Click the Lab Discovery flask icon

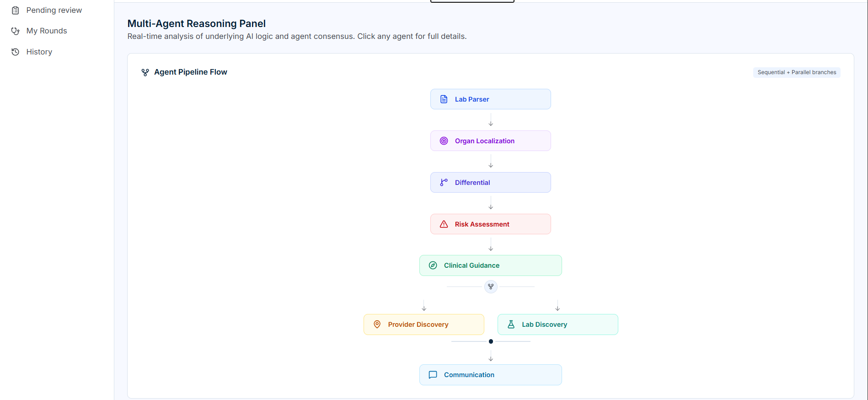[x=511, y=324]
